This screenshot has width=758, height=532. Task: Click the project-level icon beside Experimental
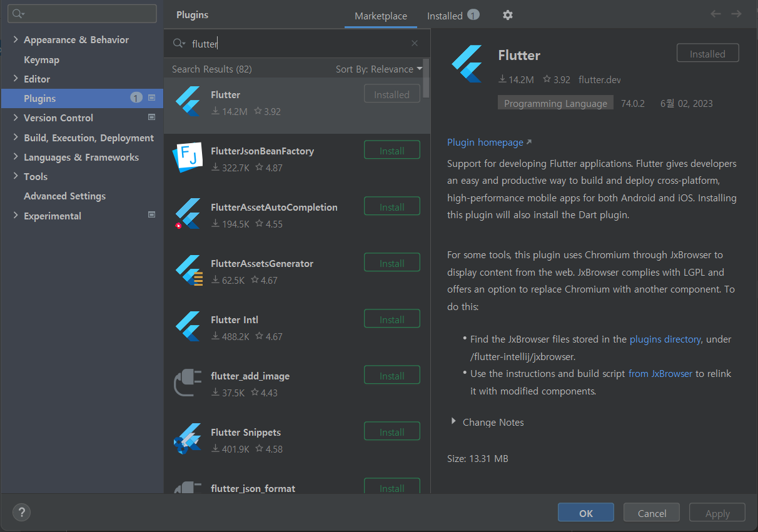151,214
